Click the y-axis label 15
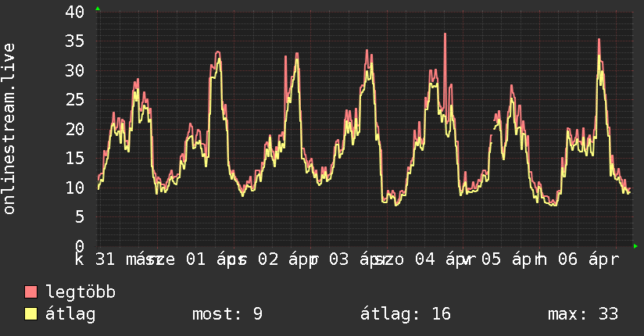This screenshot has width=644, height=336. (x=75, y=158)
